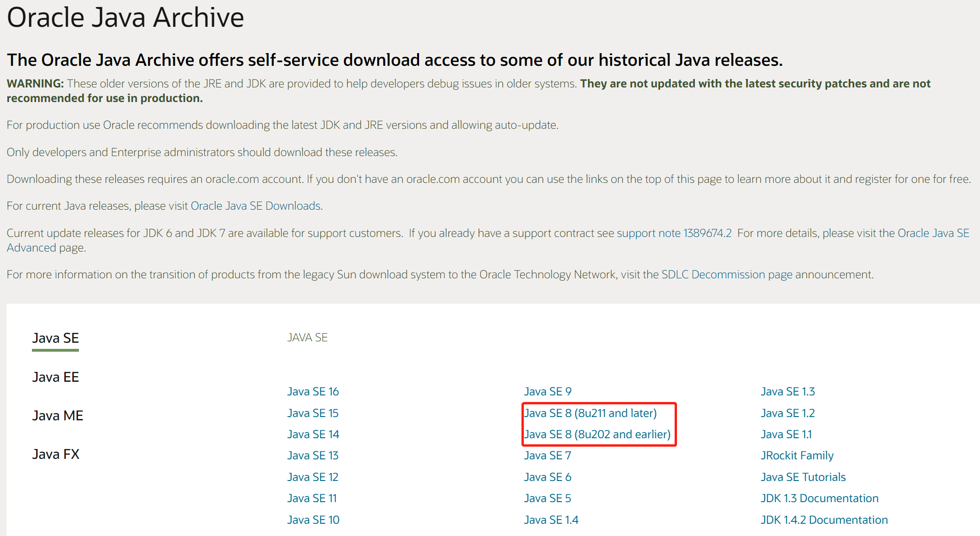Image resolution: width=980 pixels, height=536 pixels.
Task: Open the JRockit Family link
Action: (797, 456)
